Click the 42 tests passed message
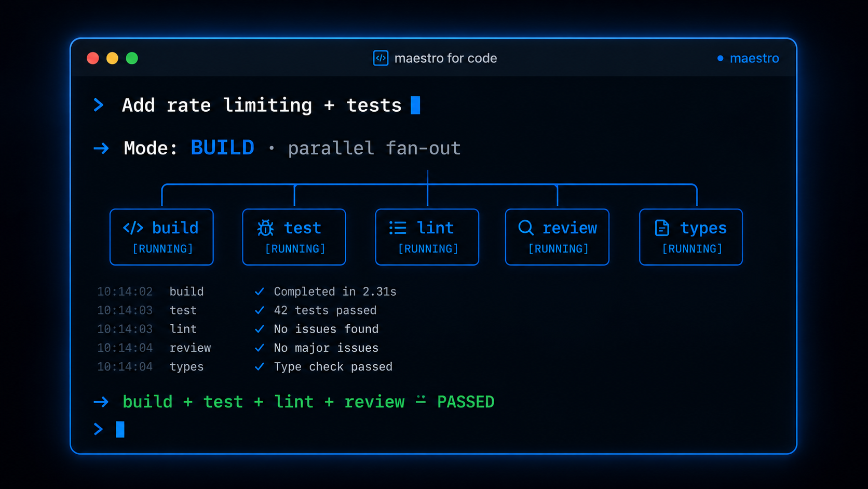The width and height of the screenshot is (868, 489). [x=325, y=310]
